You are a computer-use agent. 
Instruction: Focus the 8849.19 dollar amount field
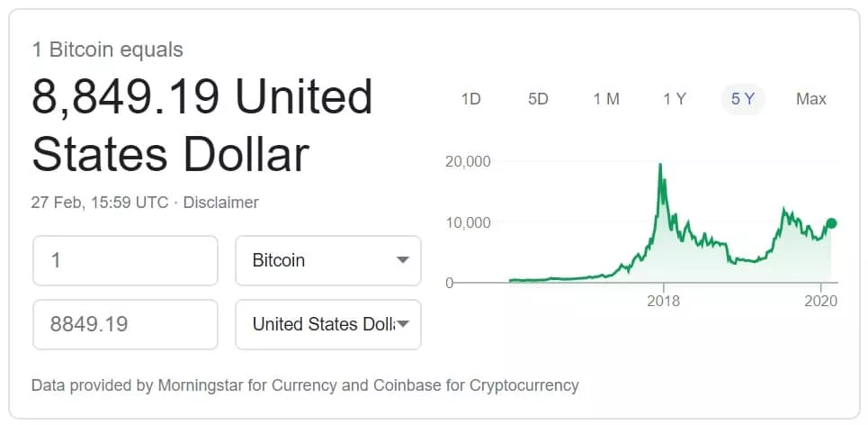pos(125,324)
